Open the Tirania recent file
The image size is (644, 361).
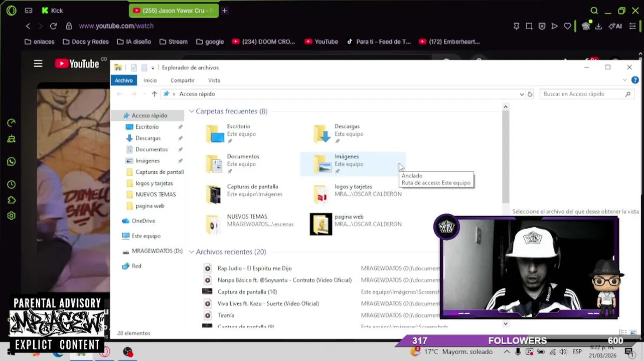point(226,315)
